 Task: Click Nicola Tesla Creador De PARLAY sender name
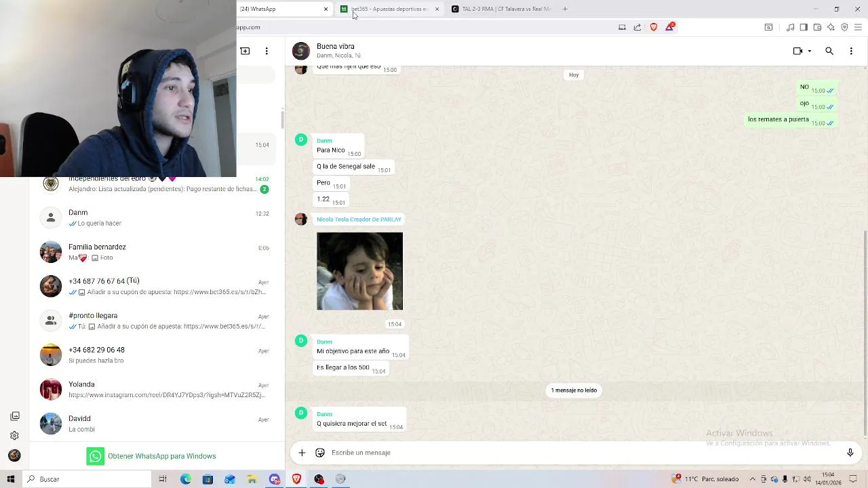point(359,220)
